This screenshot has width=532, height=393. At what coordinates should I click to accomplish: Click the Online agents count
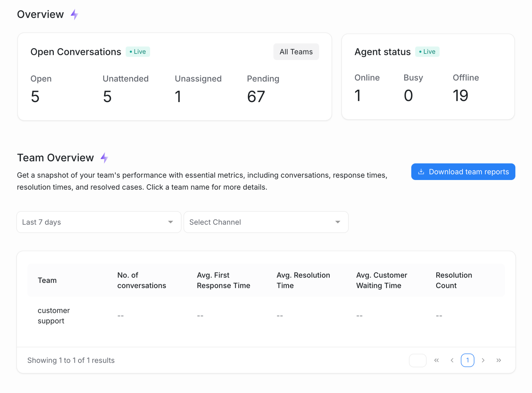(357, 95)
